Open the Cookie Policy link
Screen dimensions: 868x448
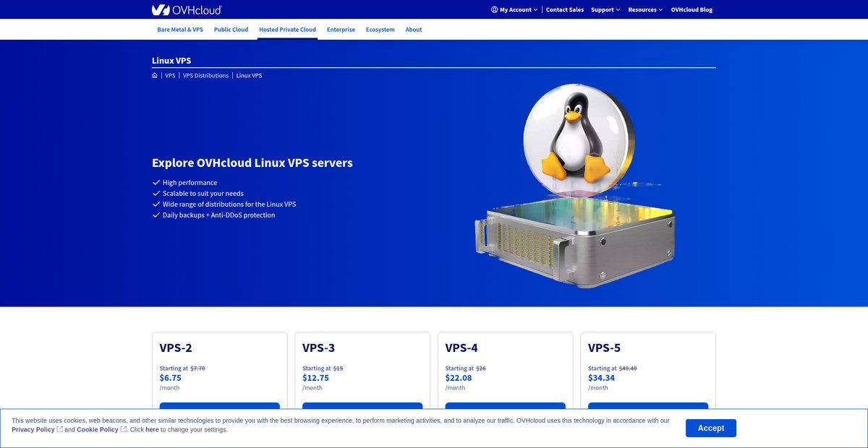pyautogui.click(x=98, y=429)
